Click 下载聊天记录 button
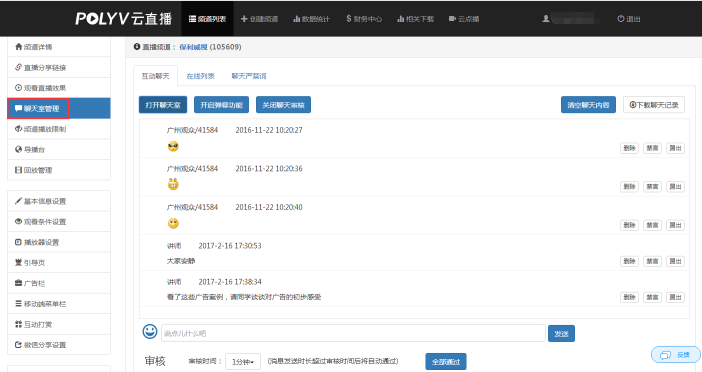 (x=654, y=105)
